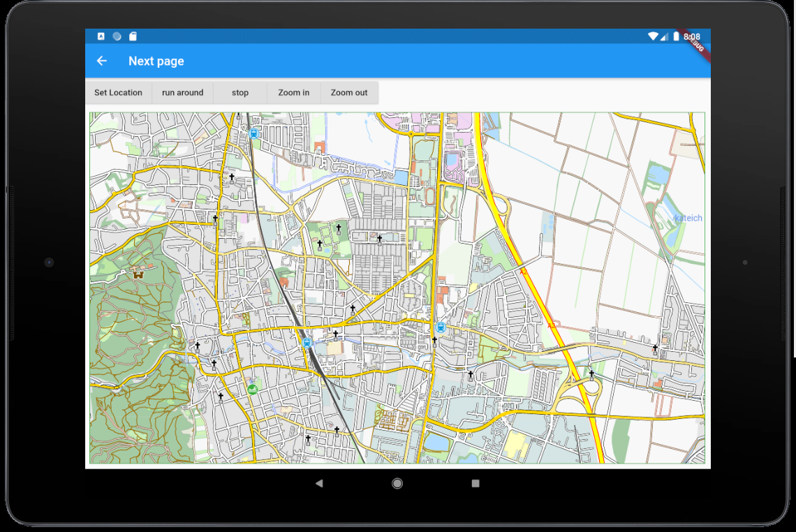Tap the back arrow in the app bar
This screenshot has height=532, width=796.
point(101,61)
